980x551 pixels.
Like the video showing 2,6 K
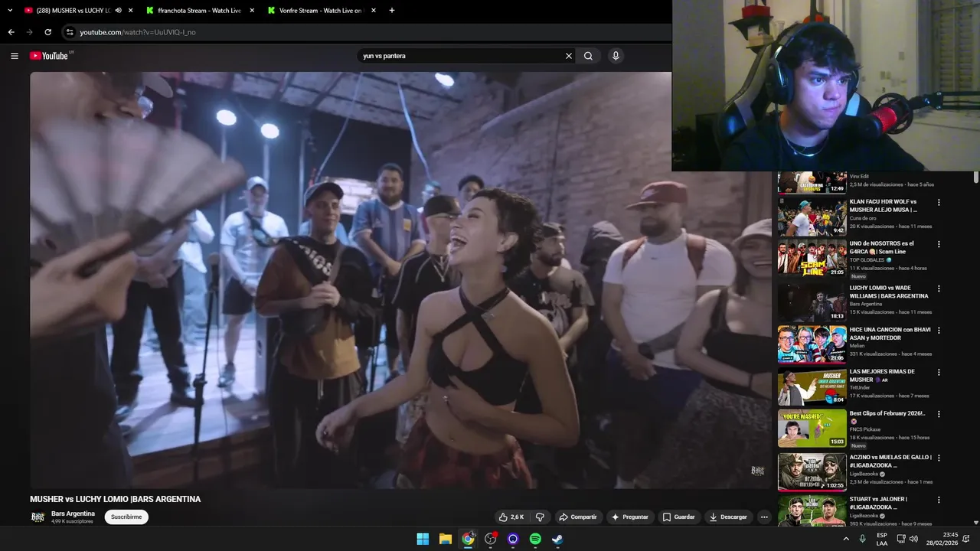[x=511, y=517]
